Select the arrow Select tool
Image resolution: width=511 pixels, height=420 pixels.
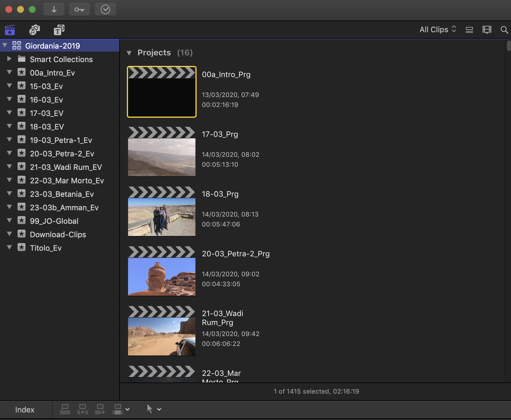(x=149, y=409)
